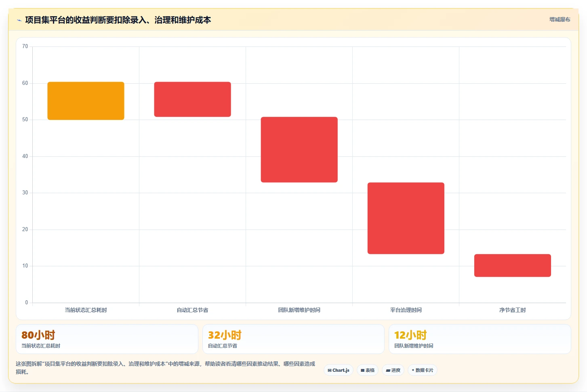
Task: Click the 12小时 summary card
Action: (x=480, y=339)
